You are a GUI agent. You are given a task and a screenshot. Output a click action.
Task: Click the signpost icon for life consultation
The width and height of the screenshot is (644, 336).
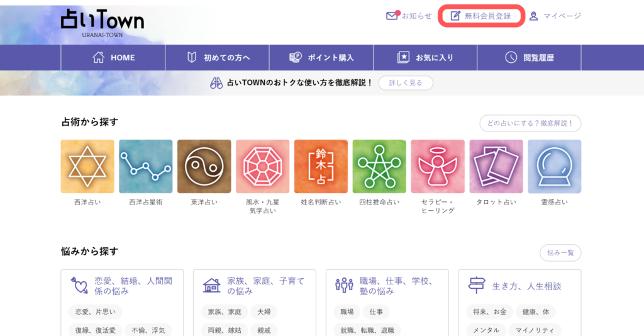pyautogui.click(x=477, y=286)
